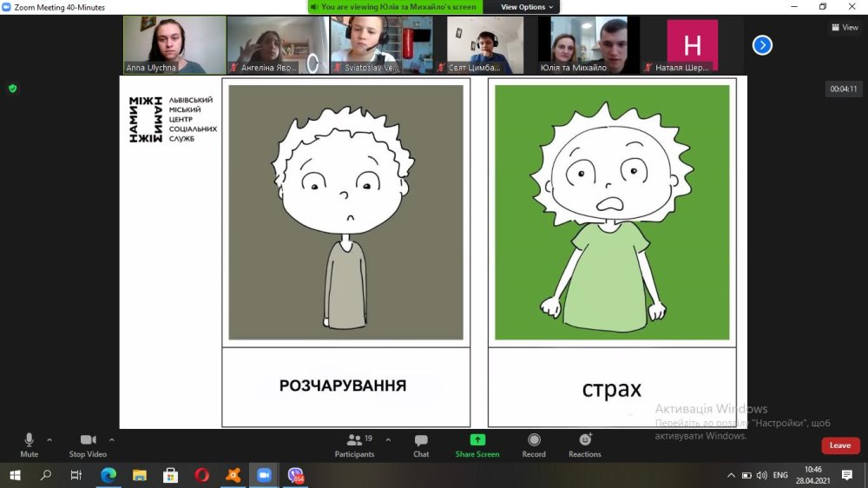Select Anna Ulychna video thumbnail
This screenshot has height=488, width=868.
click(175, 45)
